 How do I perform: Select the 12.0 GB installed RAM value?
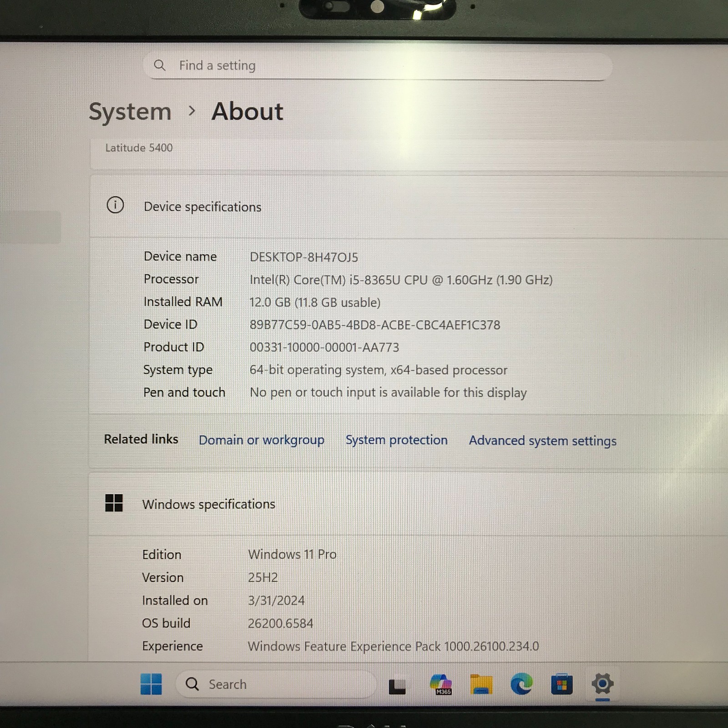[315, 303]
